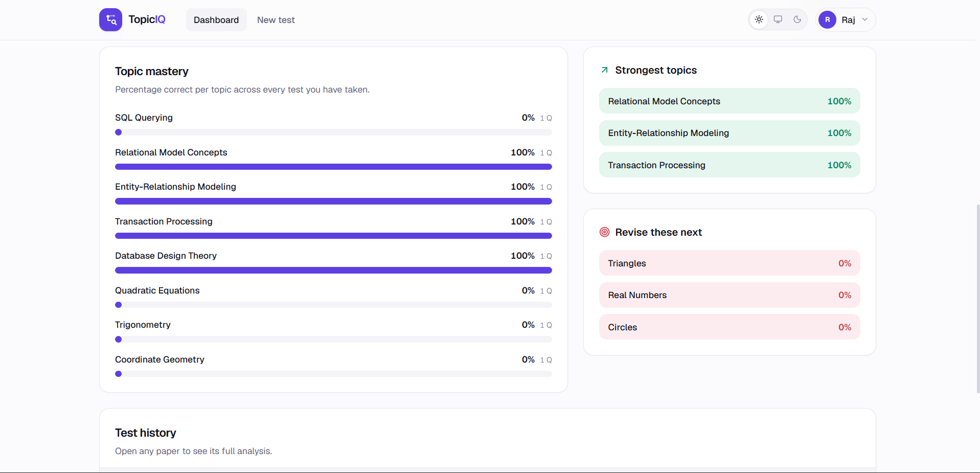Click the Revise these next target icon
The width and height of the screenshot is (980, 473).
click(604, 232)
